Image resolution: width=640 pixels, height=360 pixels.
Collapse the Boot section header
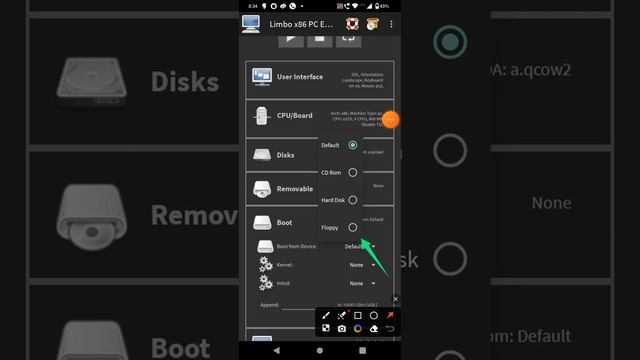click(x=320, y=223)
